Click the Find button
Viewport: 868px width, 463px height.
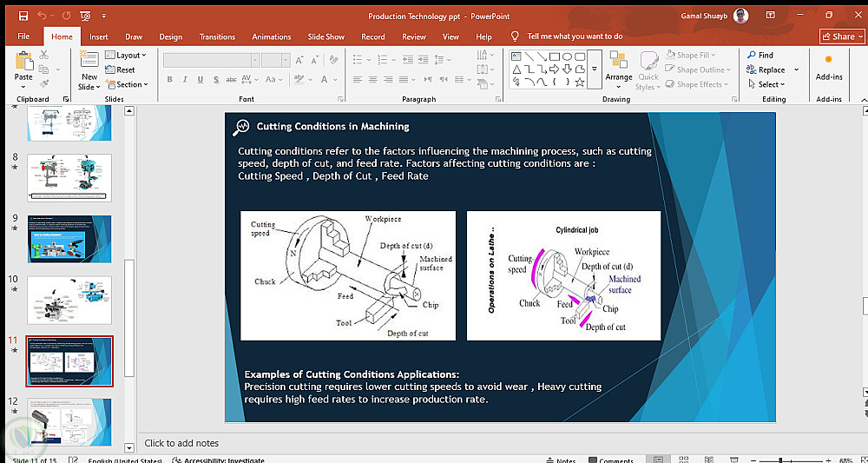[760, 55]
